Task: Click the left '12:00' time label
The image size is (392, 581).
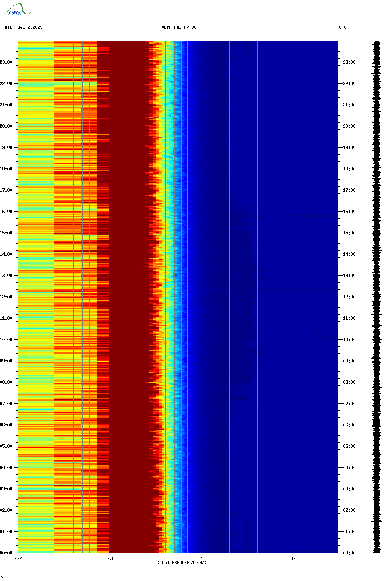Action: pos(6,297)
